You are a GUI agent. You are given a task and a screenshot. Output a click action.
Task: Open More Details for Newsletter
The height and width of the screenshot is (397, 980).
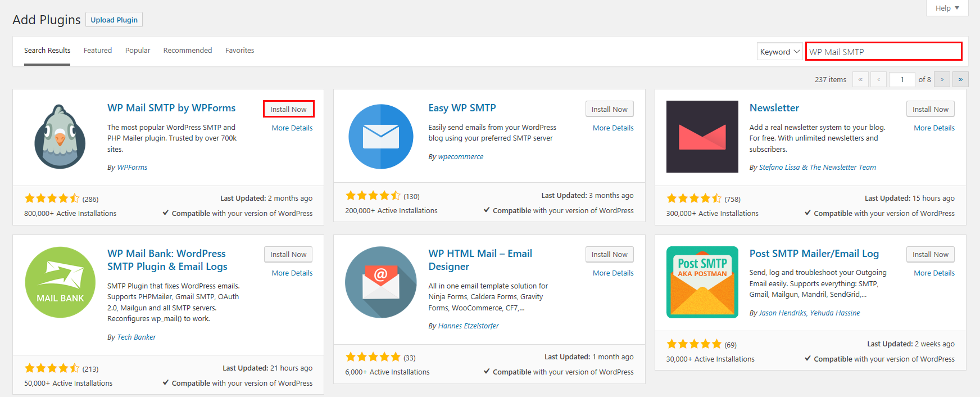(x=934, y=128)
